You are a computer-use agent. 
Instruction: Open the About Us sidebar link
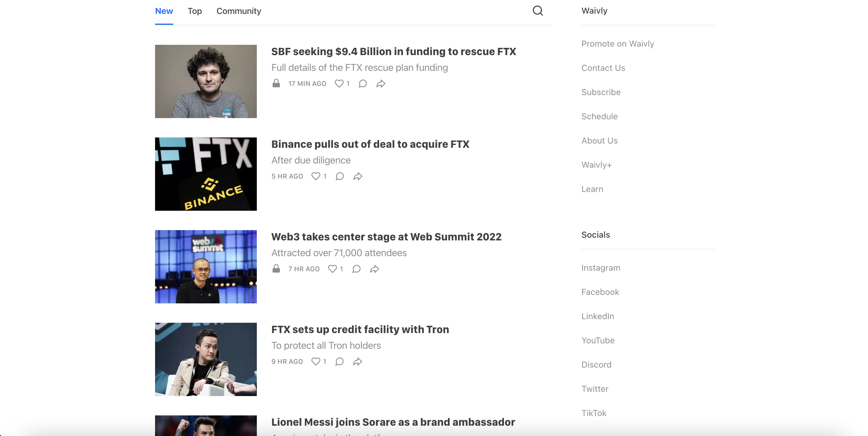click(599, 141)
